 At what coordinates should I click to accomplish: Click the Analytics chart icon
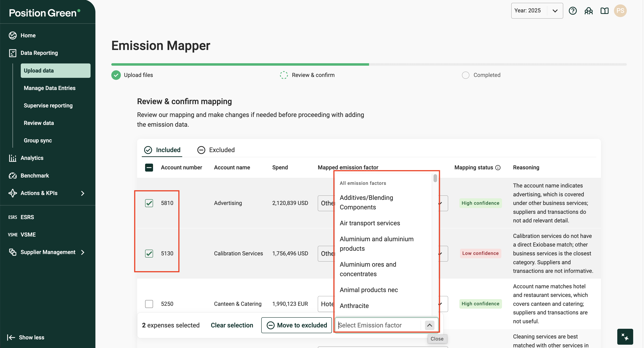pyautogui.click(x=13, y=158)
